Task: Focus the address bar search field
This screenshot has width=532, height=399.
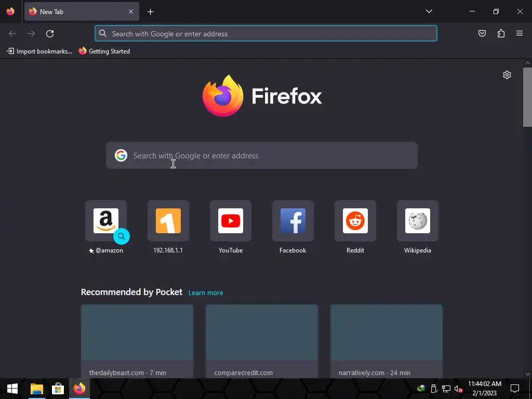Action: click(x=265, y=34)
